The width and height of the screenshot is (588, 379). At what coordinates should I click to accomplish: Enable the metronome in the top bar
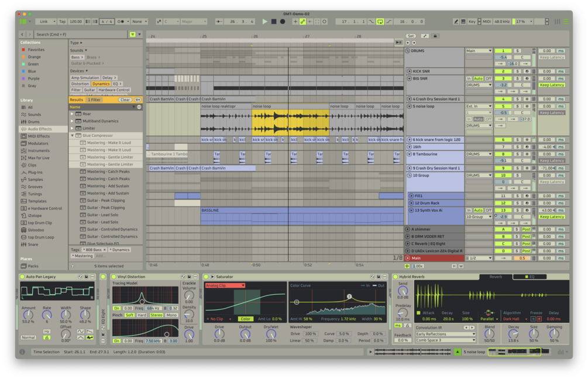[121, 22]
